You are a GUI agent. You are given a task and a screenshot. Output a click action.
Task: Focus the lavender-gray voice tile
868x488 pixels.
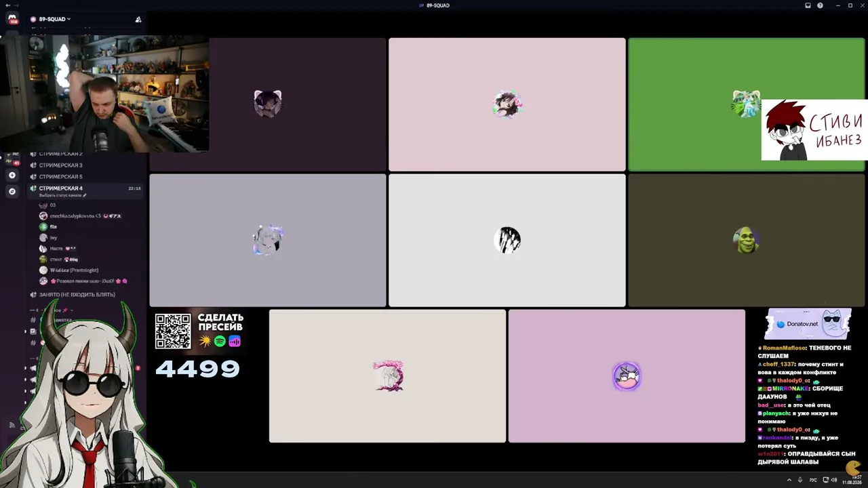[268, 241]
